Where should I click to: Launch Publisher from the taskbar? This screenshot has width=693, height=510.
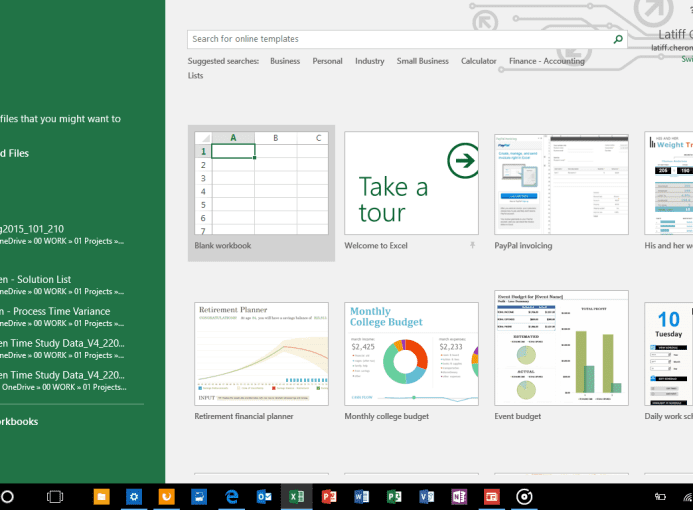point(394,497)
